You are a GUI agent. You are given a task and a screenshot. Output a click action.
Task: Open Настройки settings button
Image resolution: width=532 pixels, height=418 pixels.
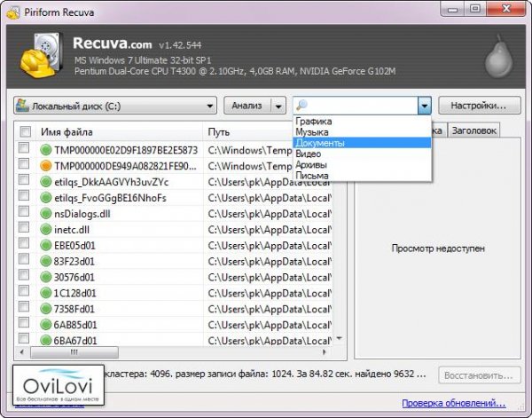coord(480,106)
